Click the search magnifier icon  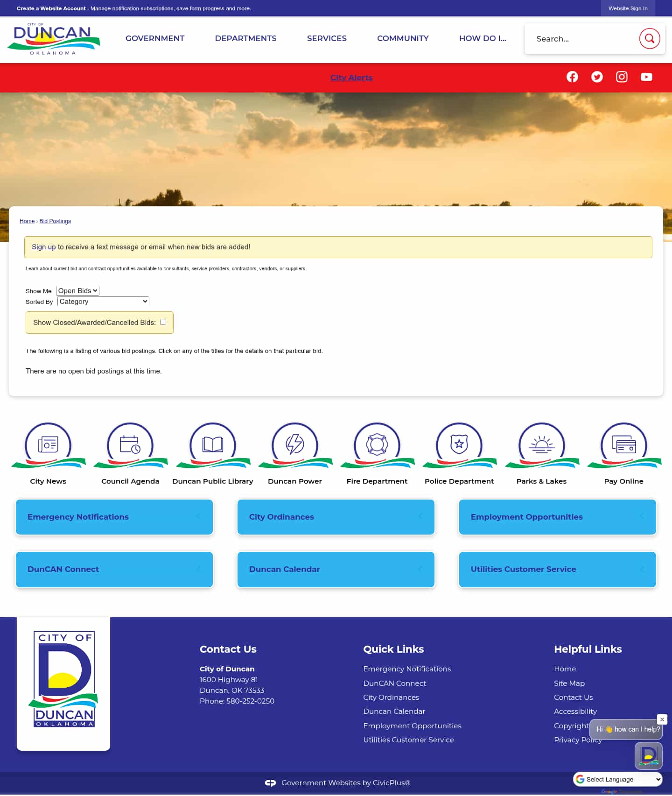click(649, 38)
